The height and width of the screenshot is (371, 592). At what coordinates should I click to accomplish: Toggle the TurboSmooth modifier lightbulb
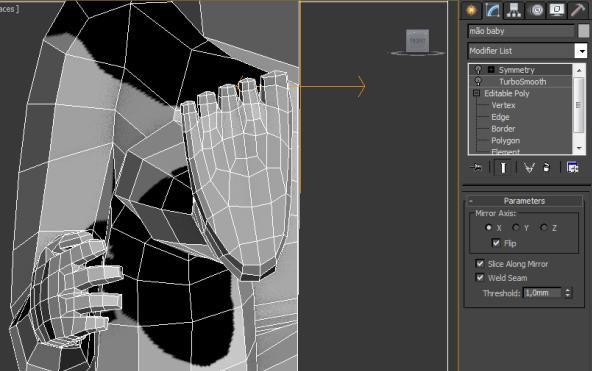[478, 82]
